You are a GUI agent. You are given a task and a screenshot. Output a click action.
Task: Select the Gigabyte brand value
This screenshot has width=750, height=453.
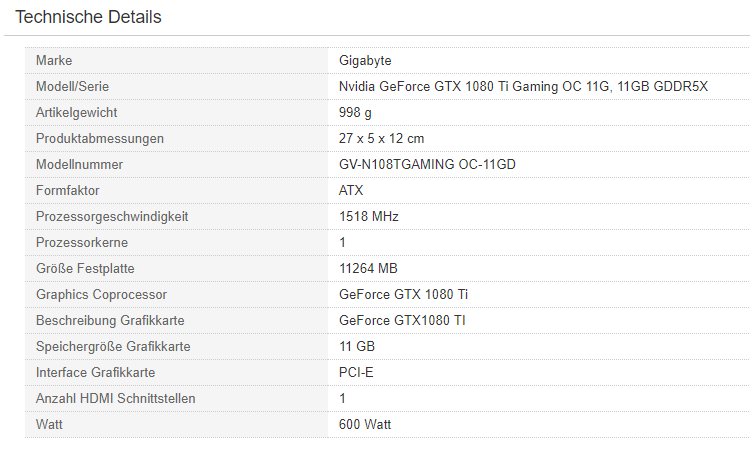(x=365, y=61)
